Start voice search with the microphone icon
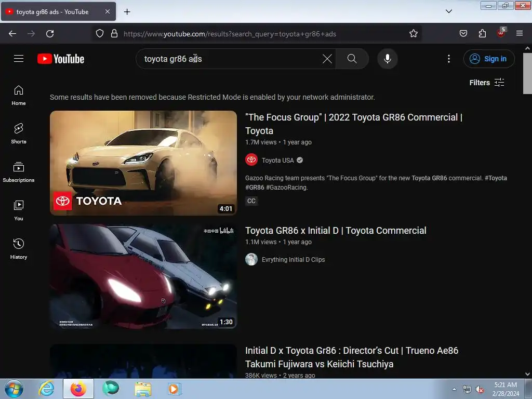The height and width of the screenshot is (399, 532). [x=388, y=59]
